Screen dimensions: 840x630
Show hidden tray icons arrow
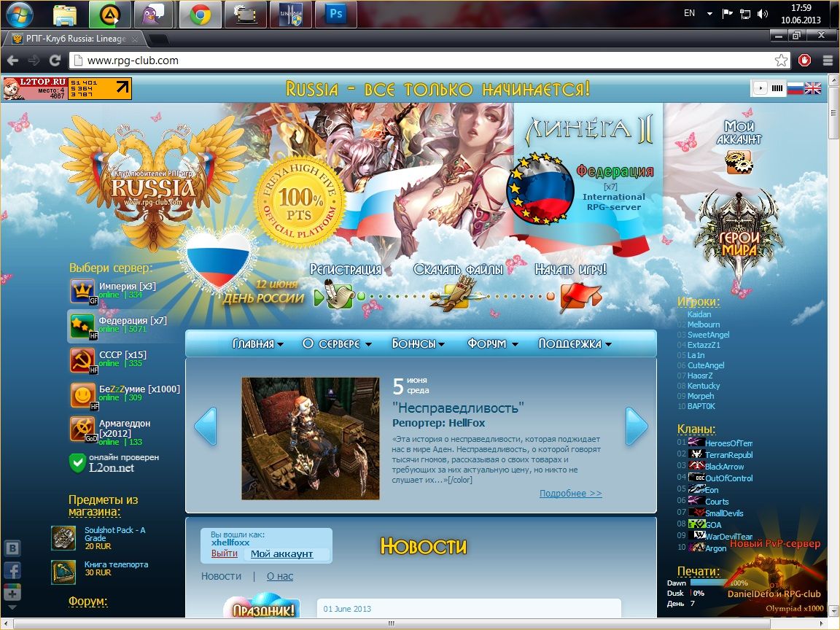[x=709, y=14]
